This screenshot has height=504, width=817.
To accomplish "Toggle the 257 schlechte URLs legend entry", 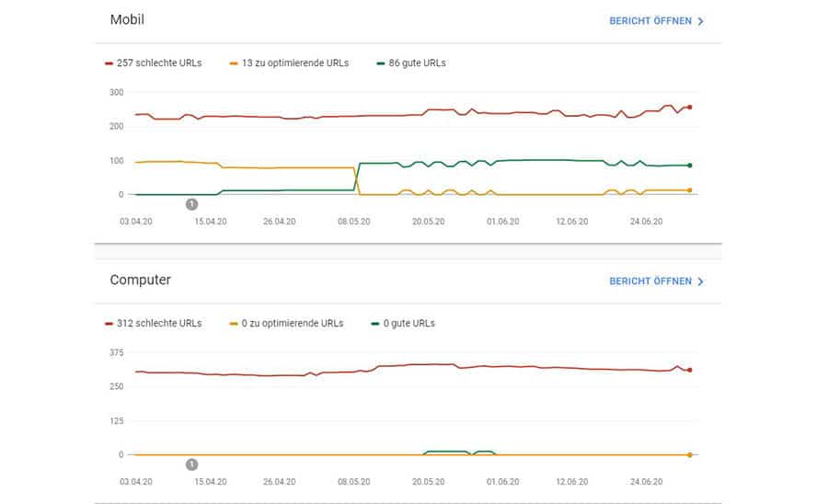I will point(153,63).
